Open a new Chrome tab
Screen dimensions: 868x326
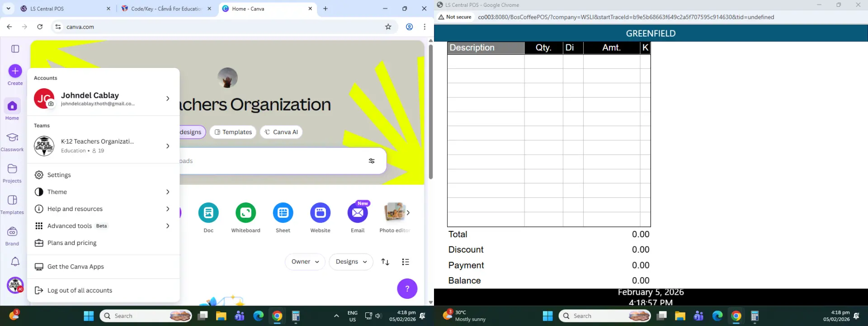click(325, 9)
